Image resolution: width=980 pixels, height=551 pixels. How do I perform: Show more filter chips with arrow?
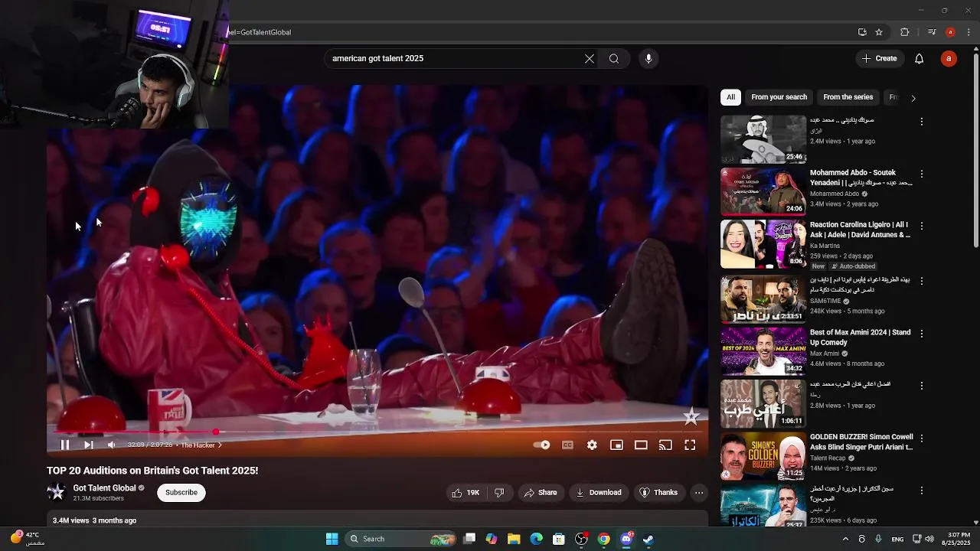point(913,98)
